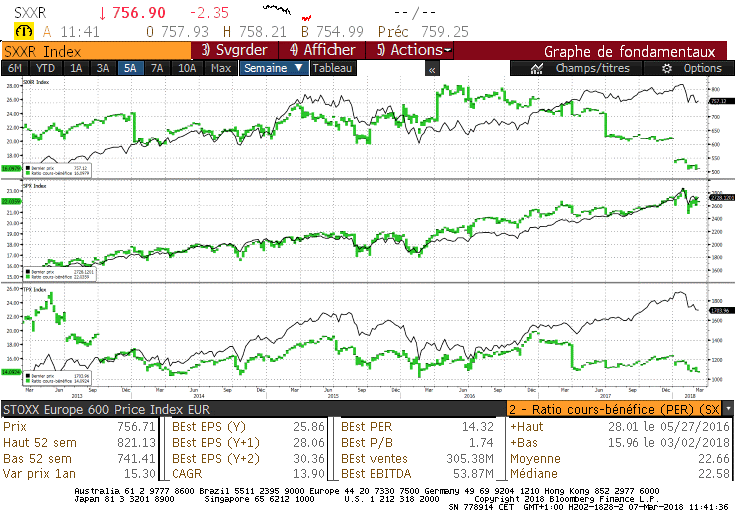Click the green PER value tag on SPX chart

point(11,201)
